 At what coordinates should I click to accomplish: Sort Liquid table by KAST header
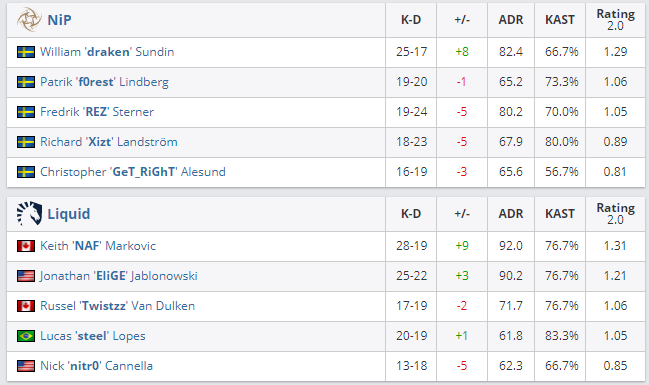point(560,214)
